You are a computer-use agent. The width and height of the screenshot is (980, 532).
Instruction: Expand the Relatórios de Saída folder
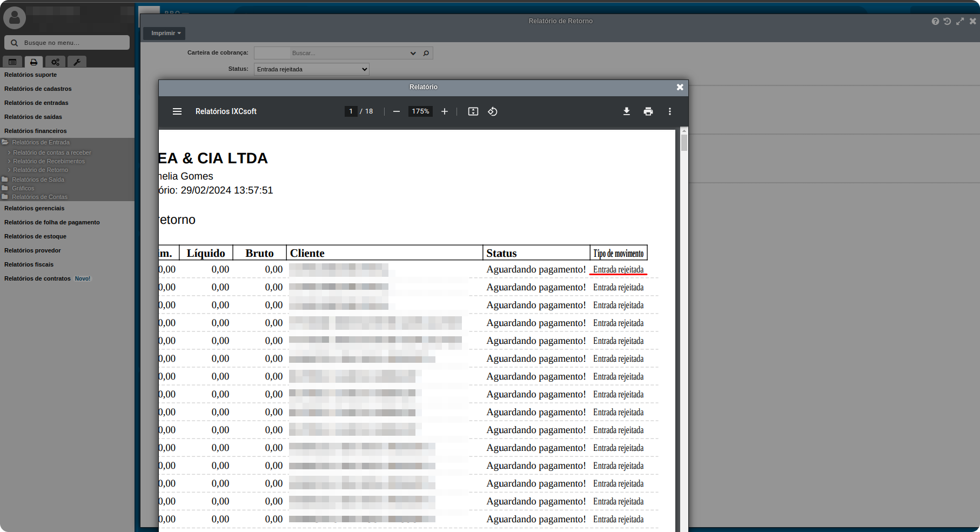(38, 179)
